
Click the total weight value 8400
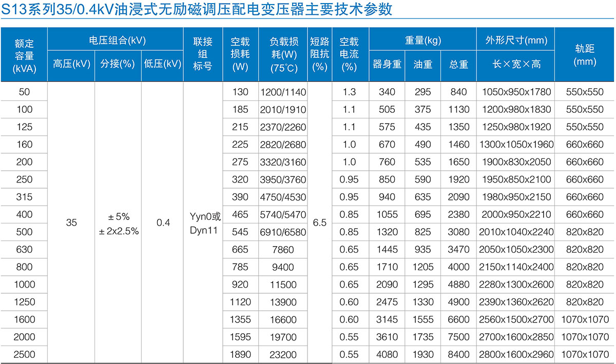click(x=458, y=354)
